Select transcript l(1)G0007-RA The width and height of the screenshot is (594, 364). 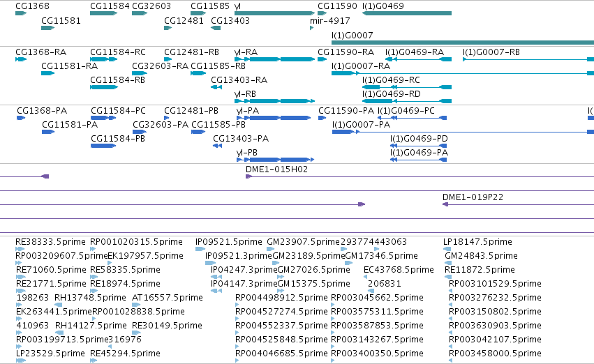click(x=463, y=73)
